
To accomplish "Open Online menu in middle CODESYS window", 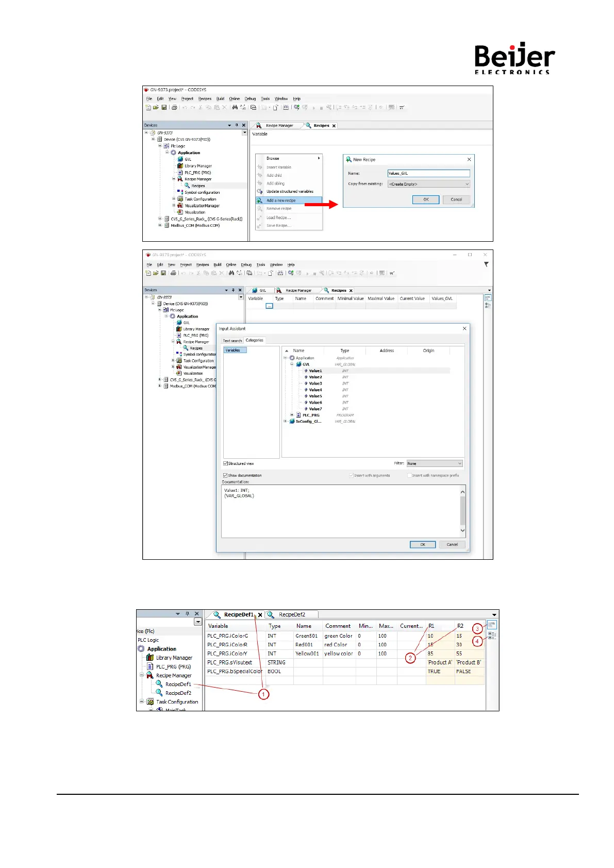I will 231,264.
